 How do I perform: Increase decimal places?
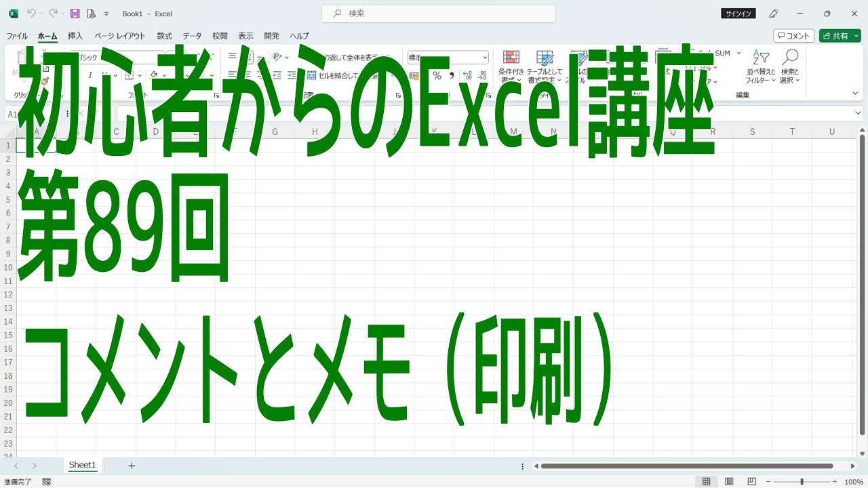467,75
